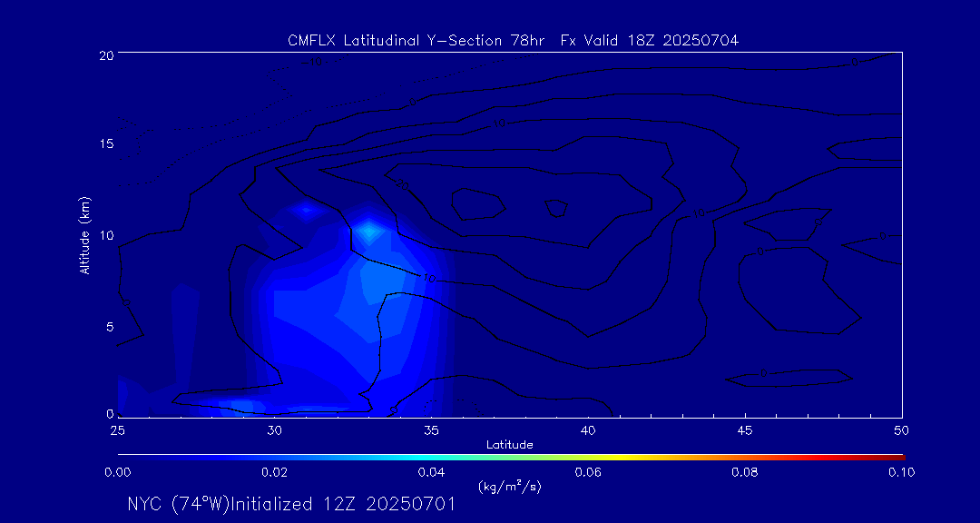Click colorbar value label "0.10"
Viewport: 980px width, 523px height.
coord(901,472)
